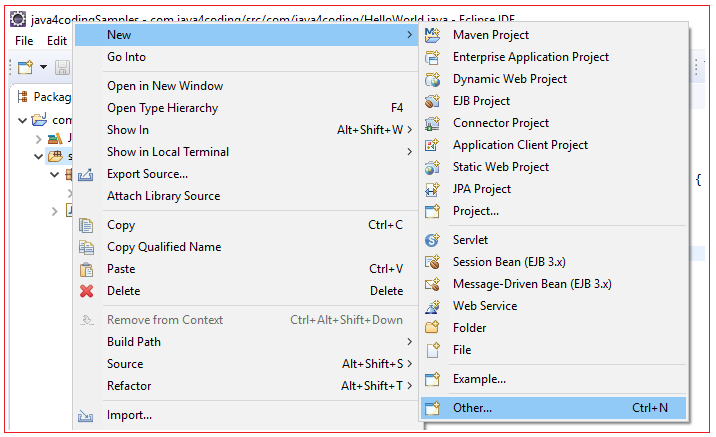This screenshot has height=437, width=716.
Task: Open the New toolbar dropdown arrow
Action: [43, 67]
